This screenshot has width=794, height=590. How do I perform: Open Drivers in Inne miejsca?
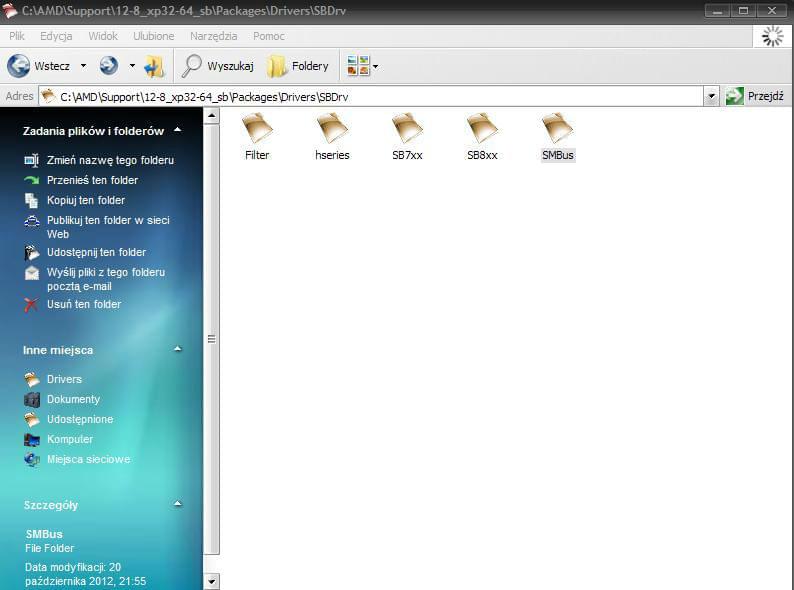64,379
